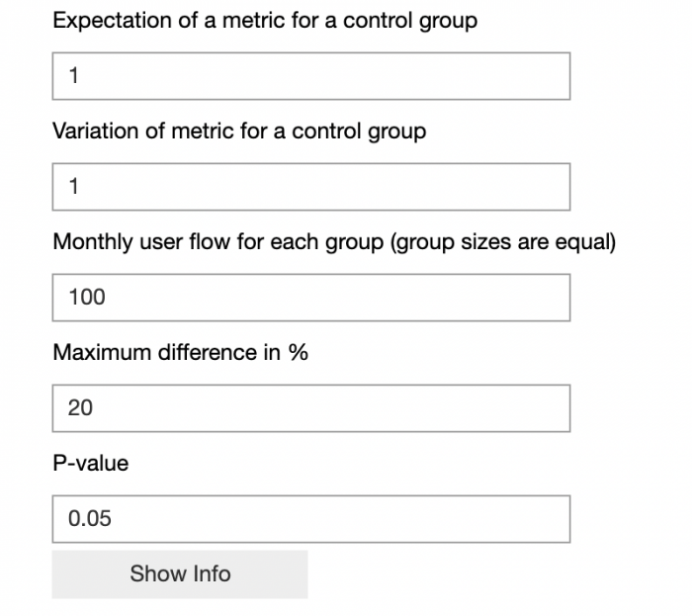Image resolution: width=692 pixels, height=616 pixels.
Task: Focus the Expectation of a metric input field
Action: (310, 76)
